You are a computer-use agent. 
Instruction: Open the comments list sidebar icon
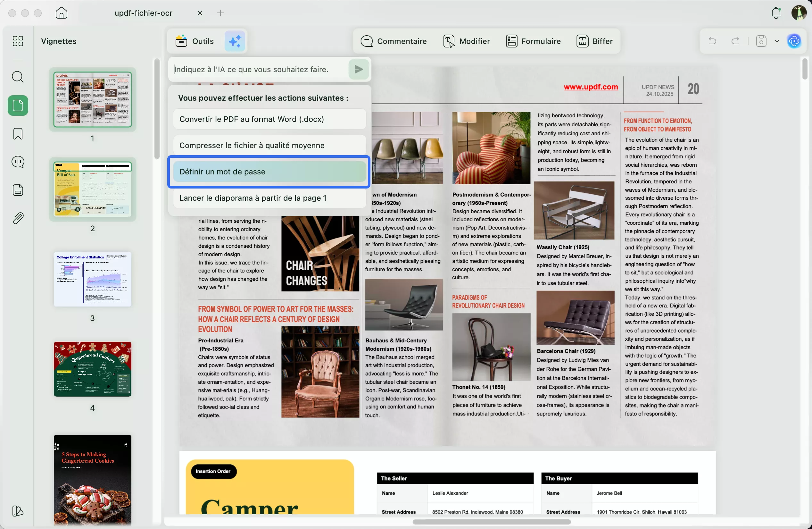pos(18,162)
